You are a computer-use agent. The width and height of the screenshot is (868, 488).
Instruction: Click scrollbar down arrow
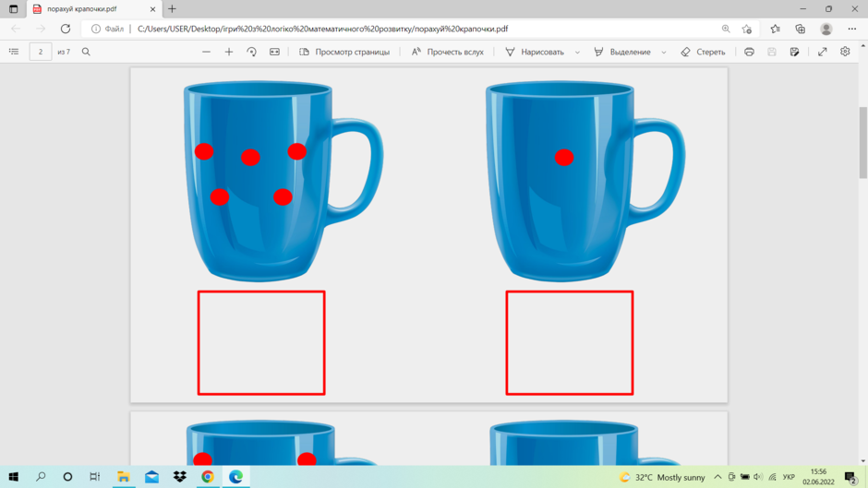click(863, 460)
